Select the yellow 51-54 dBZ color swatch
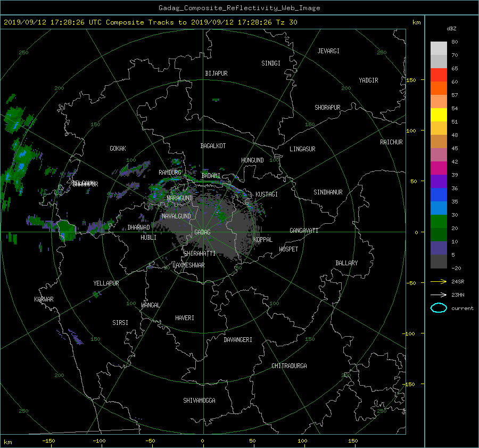 point(439,115)
